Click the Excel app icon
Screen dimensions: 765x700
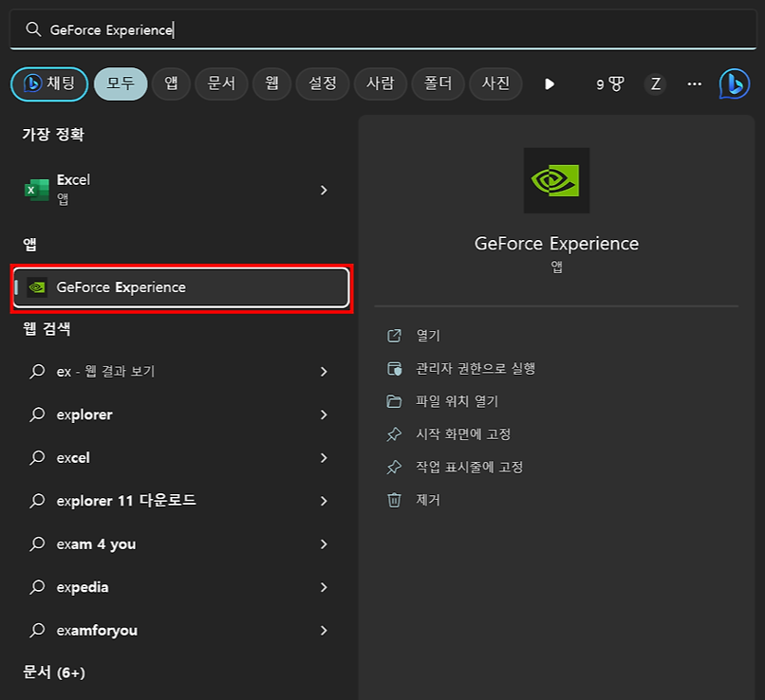37,190
